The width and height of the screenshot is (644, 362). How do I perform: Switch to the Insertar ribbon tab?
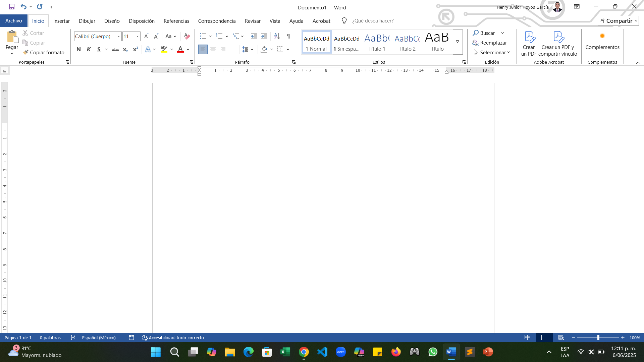61,21
